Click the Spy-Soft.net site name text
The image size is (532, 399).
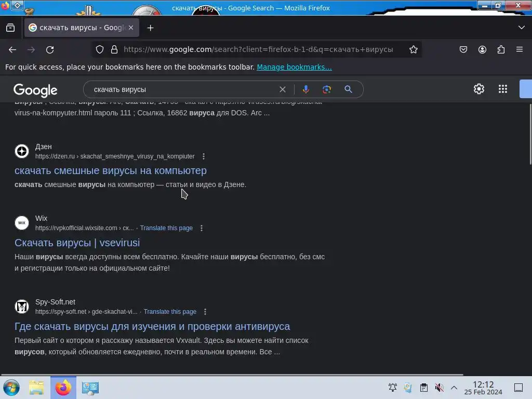click(x=55, y=302)
